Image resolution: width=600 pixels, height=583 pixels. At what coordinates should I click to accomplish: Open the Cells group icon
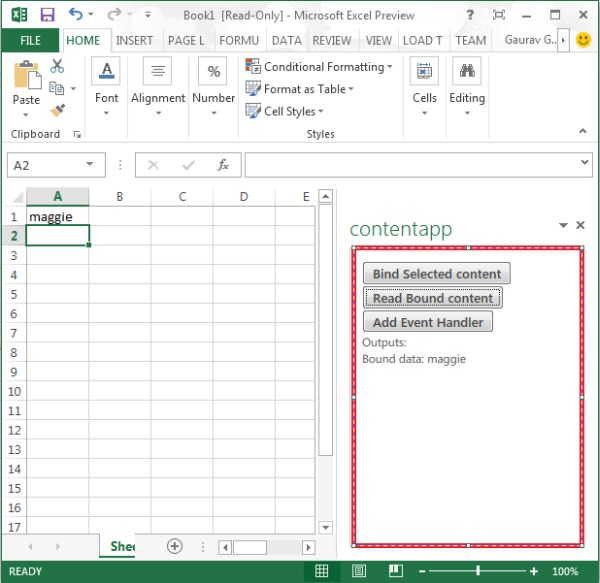click(x=424, y=71)
